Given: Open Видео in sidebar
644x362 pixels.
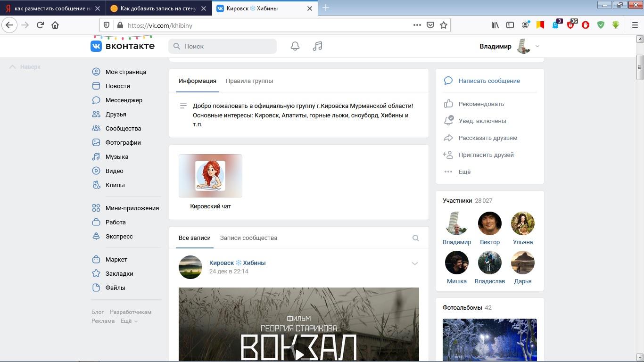Looking at the screenshot, I should coord(115,171).
